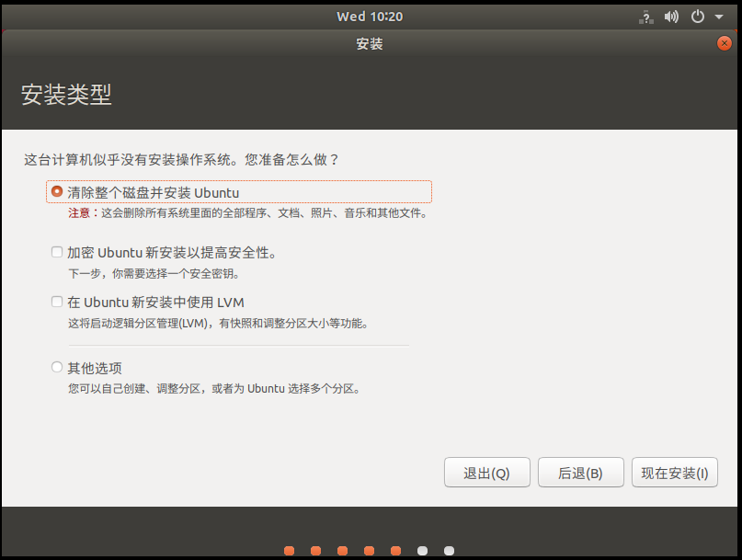Click the LVM description about snapshots and resizing
The height and width of the screenshot is (560, 742).
point(218,324)
